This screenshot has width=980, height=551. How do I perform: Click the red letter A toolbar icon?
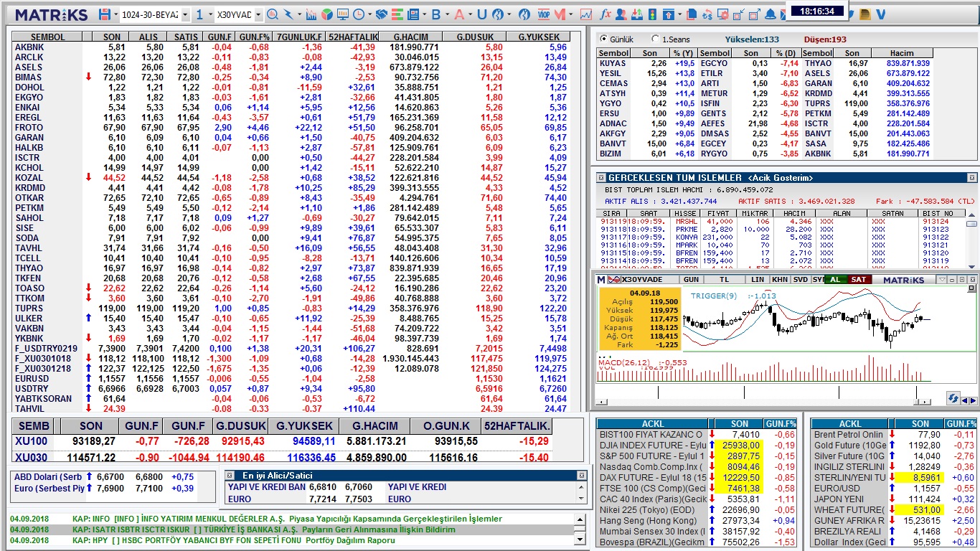(459, 14)
